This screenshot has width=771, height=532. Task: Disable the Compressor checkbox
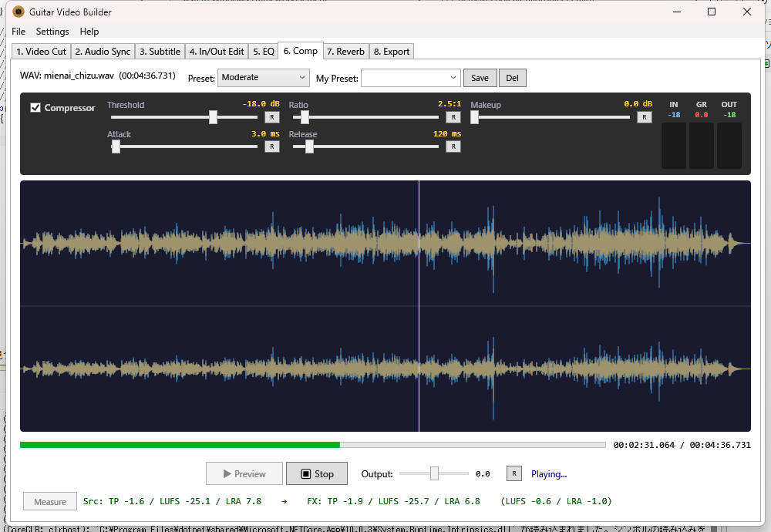(35, 108)
